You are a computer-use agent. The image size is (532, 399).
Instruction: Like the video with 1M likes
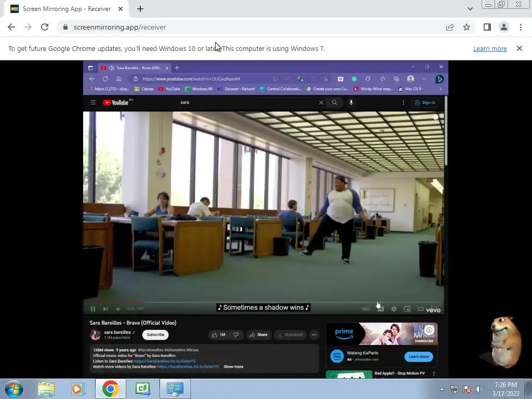(x=219, y=335)
